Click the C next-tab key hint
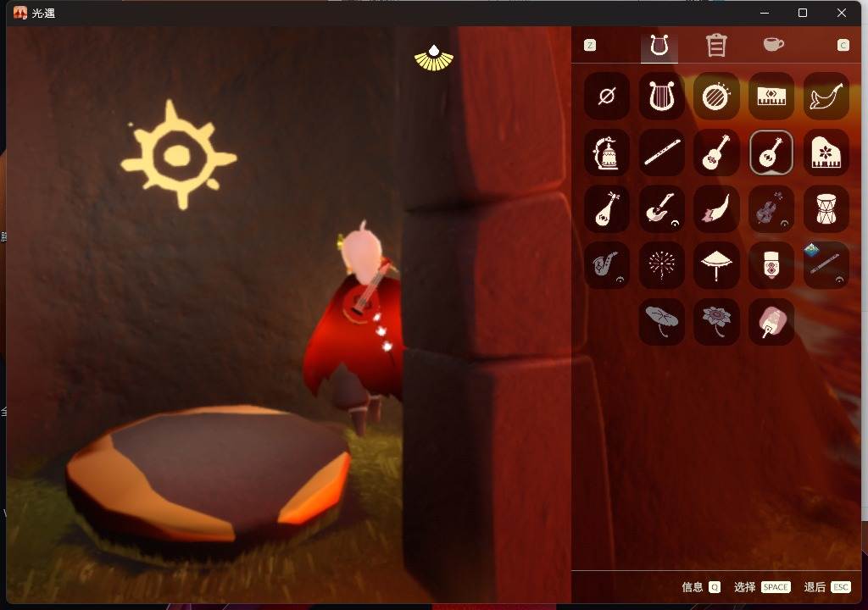This screenshot has height=610, width=868. tap(843, 46)
